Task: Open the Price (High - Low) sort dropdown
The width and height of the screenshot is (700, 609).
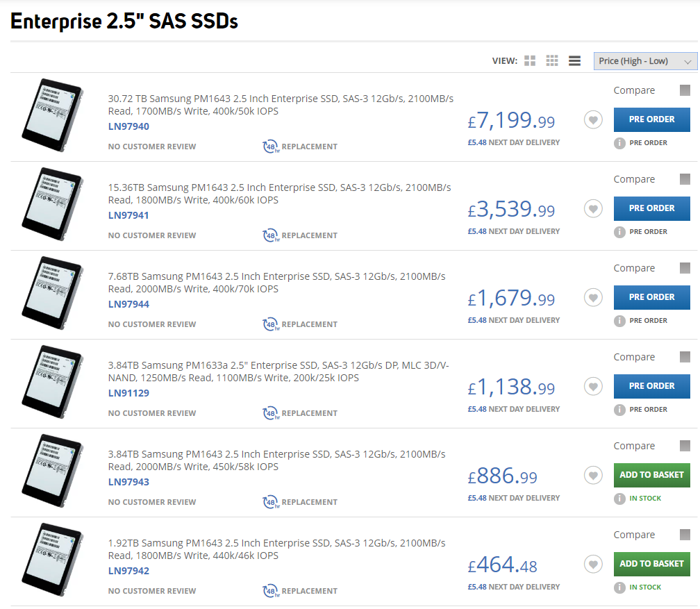Action: click(x=645, y=61)
